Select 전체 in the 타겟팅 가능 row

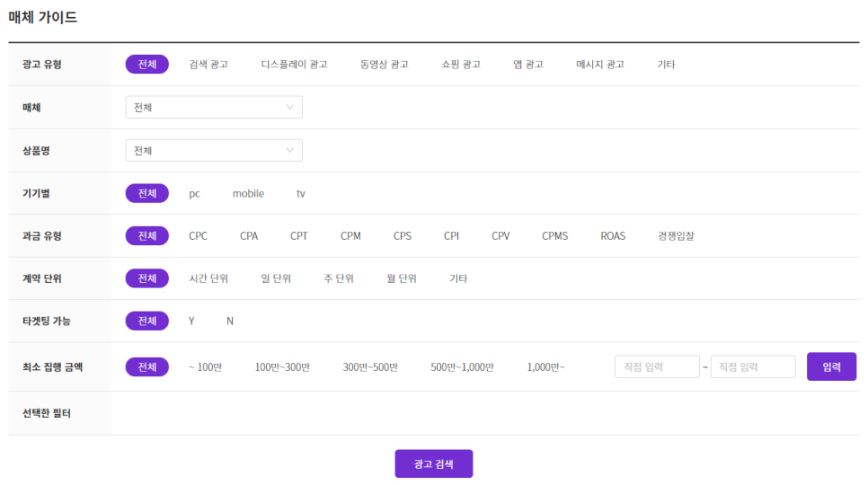[146, 321]
